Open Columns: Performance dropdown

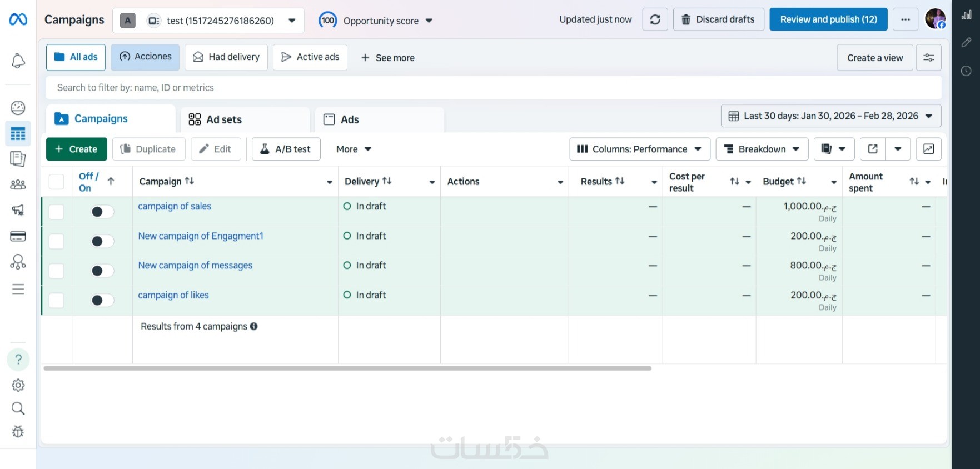[640, 149]
